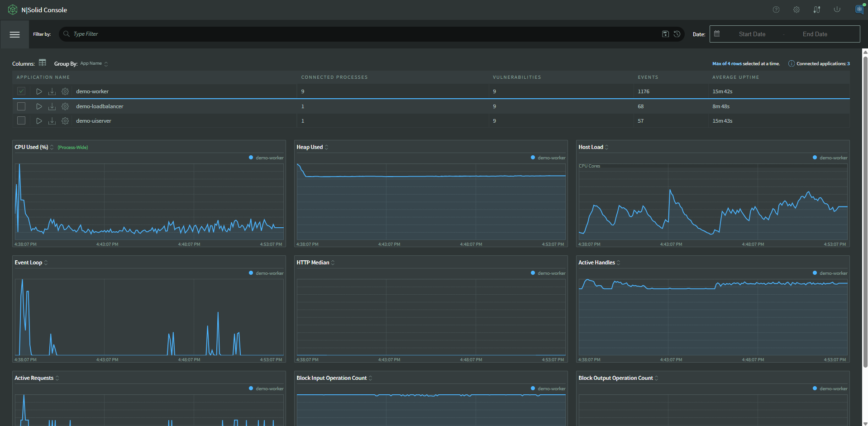Click the play icon for demo-worker
Screen dimensions: 868x426
point(39,91)
